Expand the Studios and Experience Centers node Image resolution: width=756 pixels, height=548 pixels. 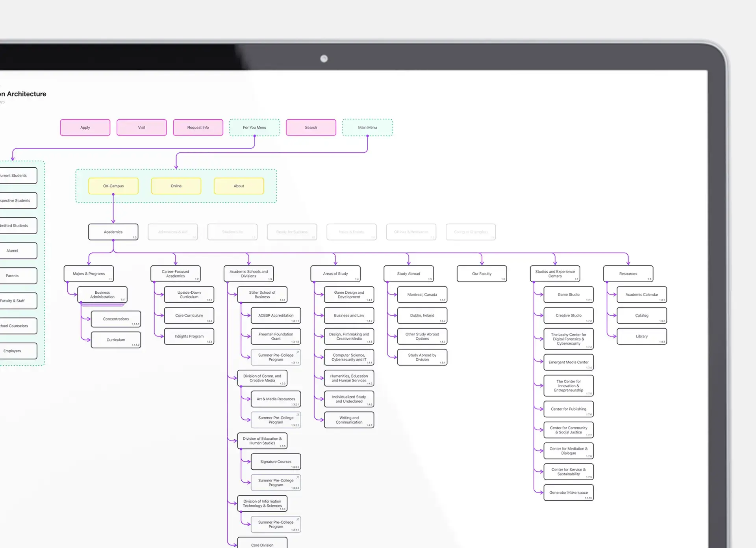555,274
